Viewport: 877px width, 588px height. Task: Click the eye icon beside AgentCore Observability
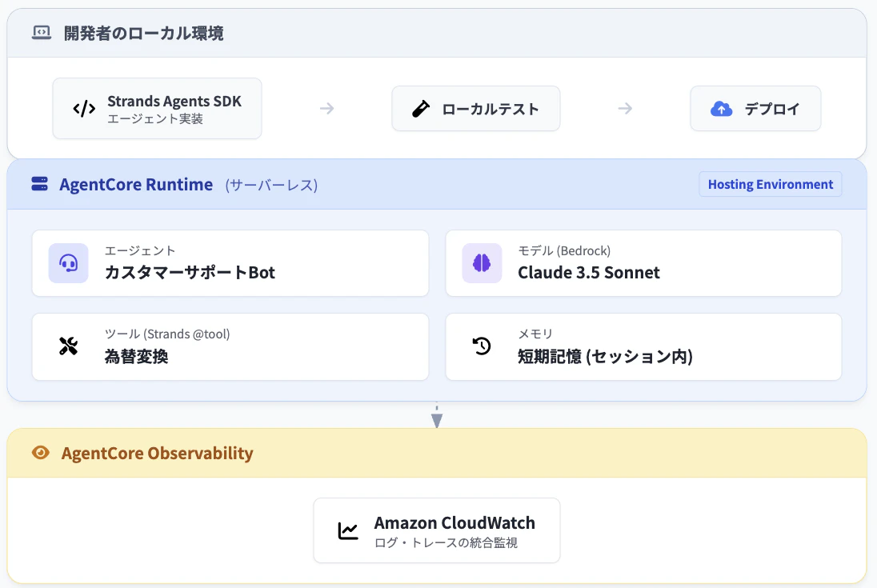tap(40, 453)
